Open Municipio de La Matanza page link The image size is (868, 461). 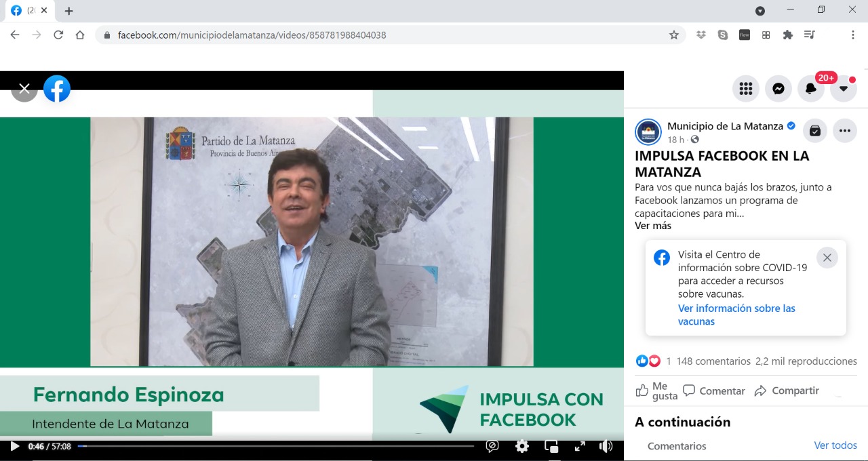(725, 126)
